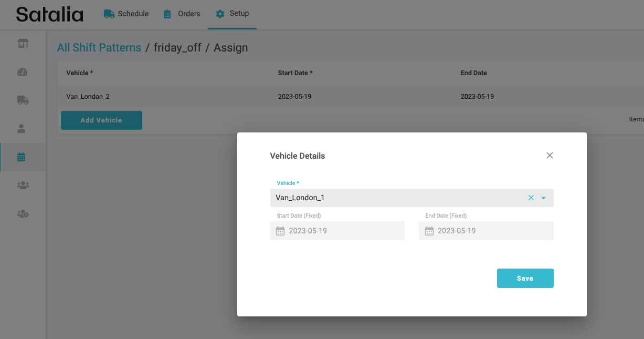644x339 pixels.
Task: Open the people group icon in sidebar
Action: [23, 185]
